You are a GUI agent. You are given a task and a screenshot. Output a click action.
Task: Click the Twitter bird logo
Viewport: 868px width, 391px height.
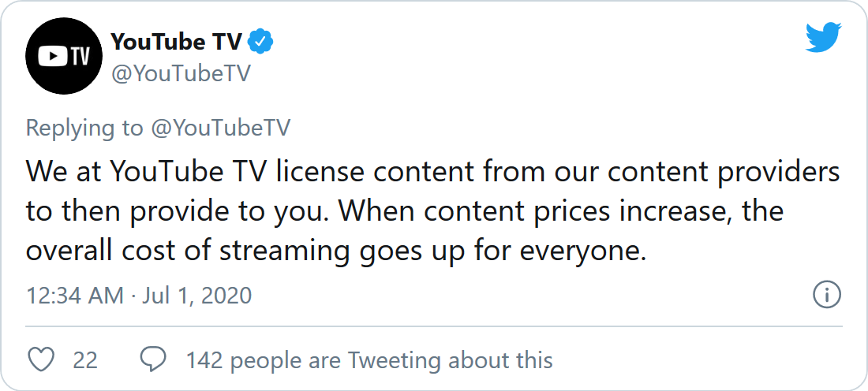pos(823,36)
